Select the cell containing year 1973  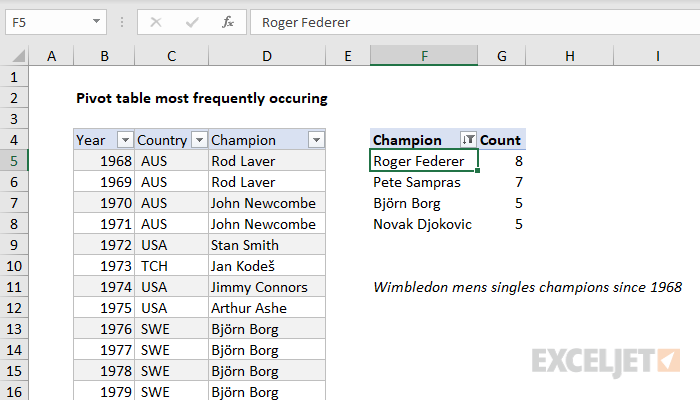104,266
